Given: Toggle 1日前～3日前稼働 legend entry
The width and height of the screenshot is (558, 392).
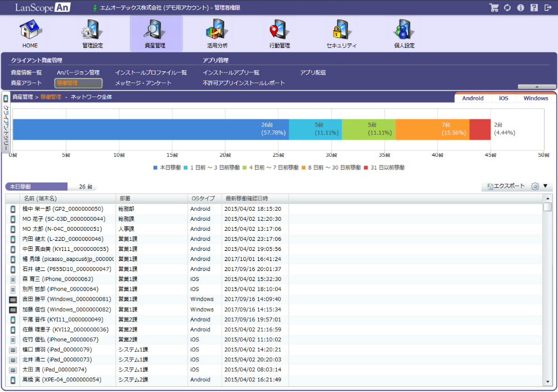Looking at the screenshot, I should [x=211, y=167].
